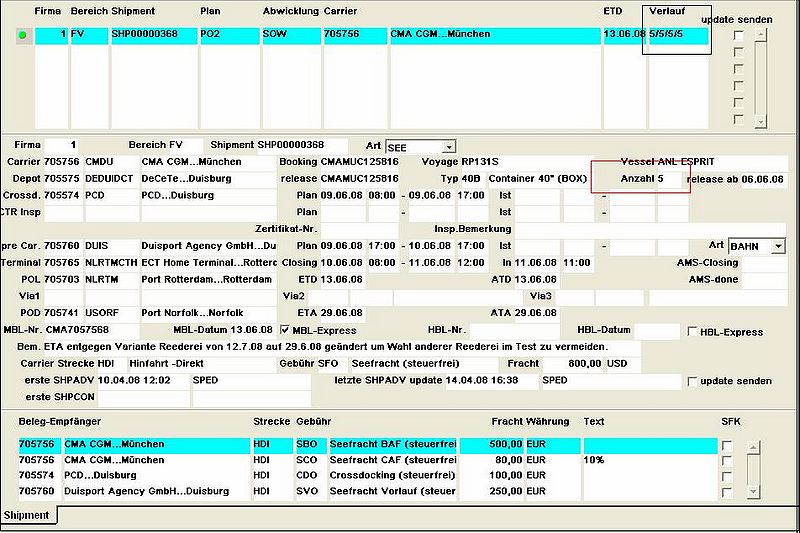Click the Depot code DEDUIDCT field
800x533 pixels.
pos(112,179)
